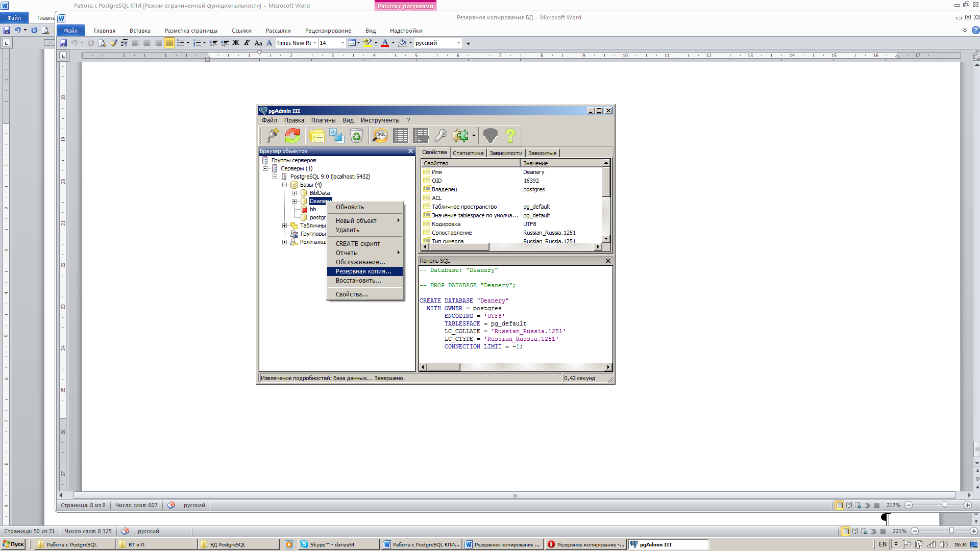Switch to Web Layout view at 217% zoom
Screen dimensions: 980x551
[858, 505]
